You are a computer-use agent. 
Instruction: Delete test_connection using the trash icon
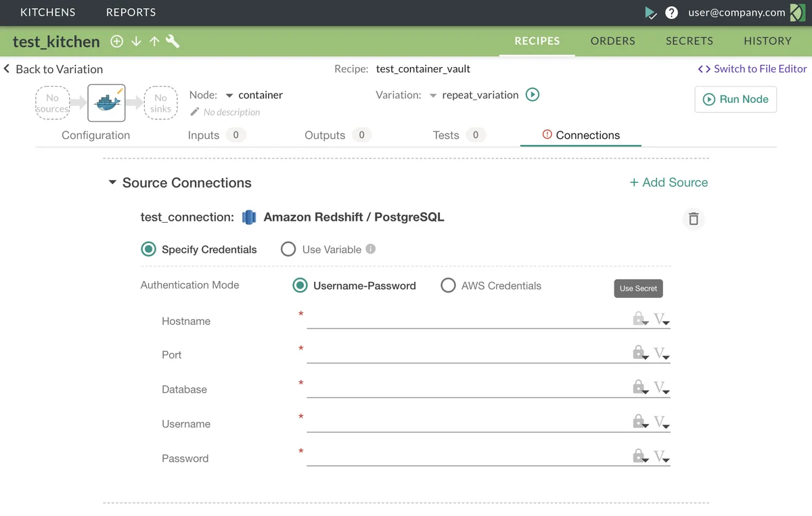(693, 217)
